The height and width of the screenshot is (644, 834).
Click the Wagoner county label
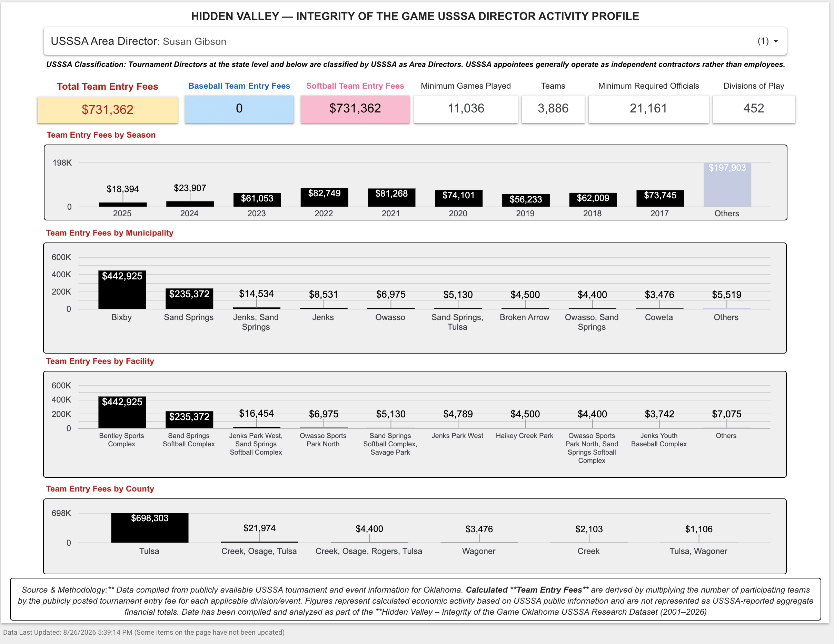(479, 551)
